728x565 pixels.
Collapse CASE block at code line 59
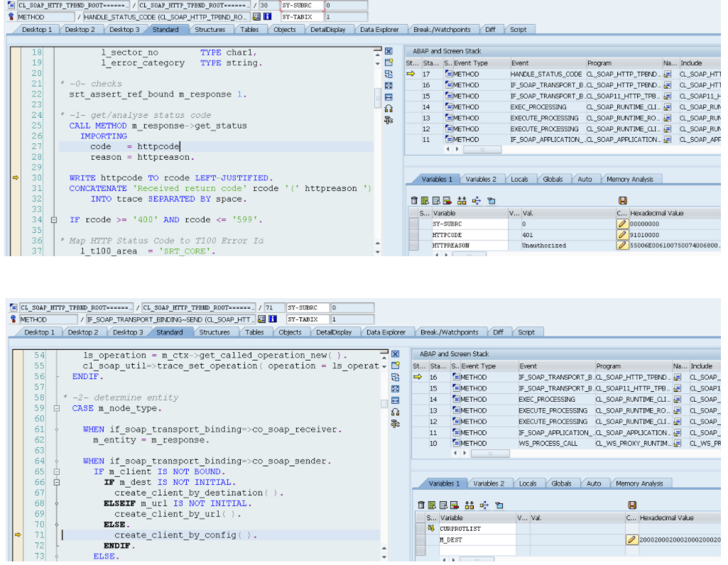click(x=57, y=409)
